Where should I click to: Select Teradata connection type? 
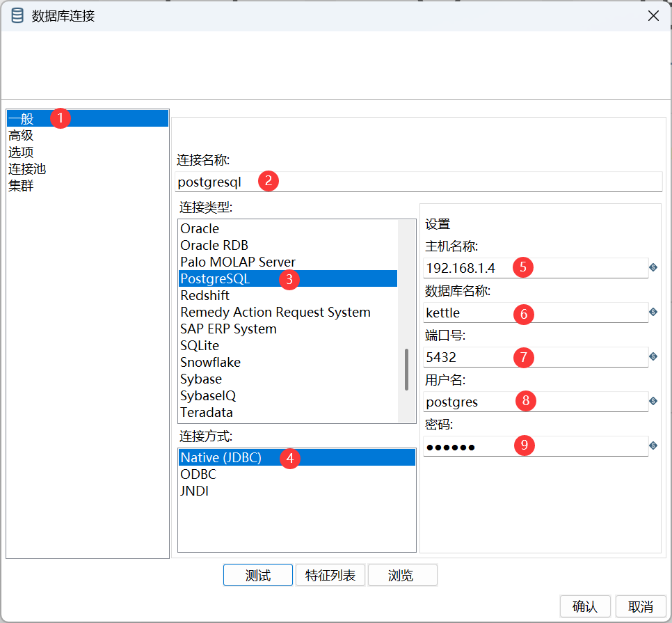(288, 413)
